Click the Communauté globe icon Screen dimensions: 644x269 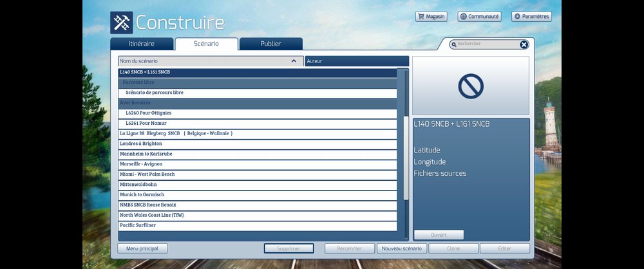coord(463,17)
